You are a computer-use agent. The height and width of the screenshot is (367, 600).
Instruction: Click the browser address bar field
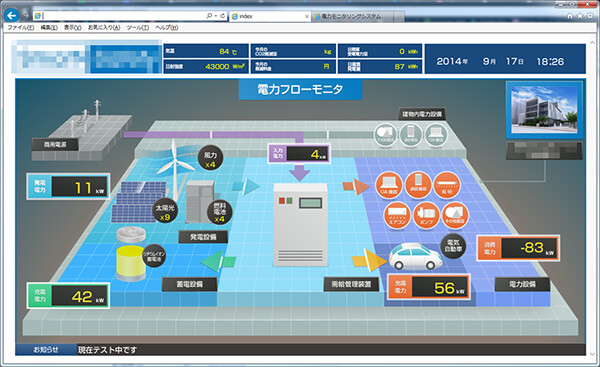click(124, 16)
